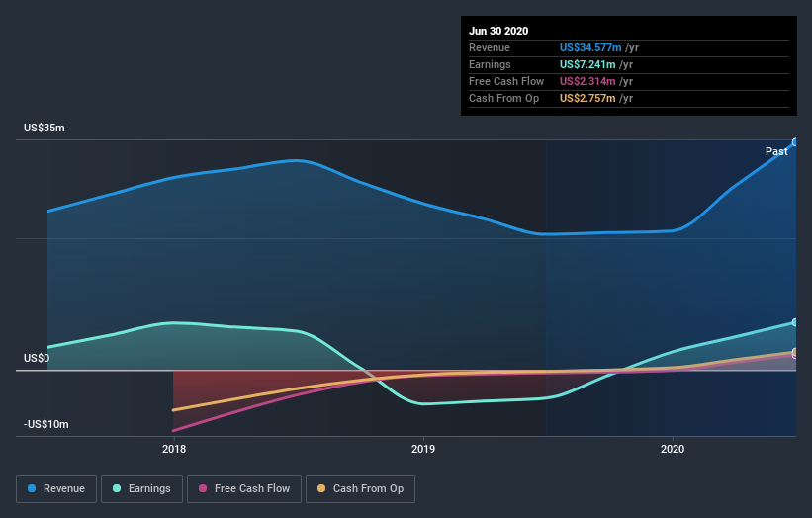Select the Earnings data point at Jun 2020
Screen dimensions: 812x518
point(795,322)
